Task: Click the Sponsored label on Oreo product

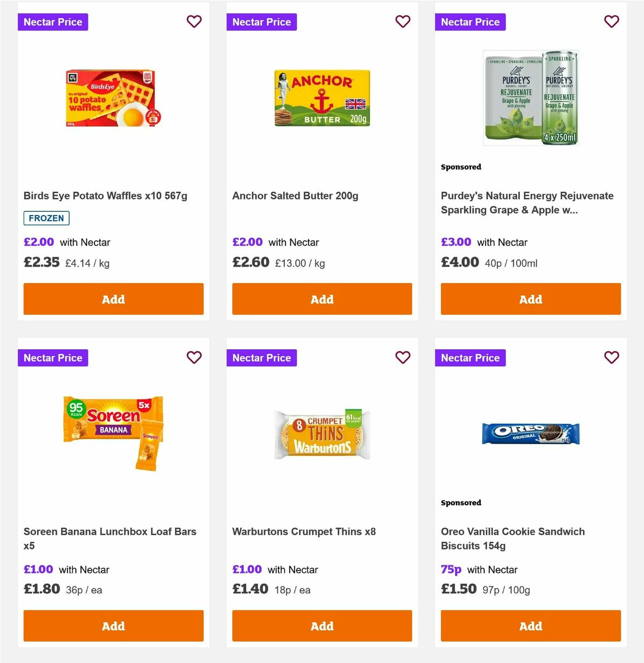Action: [x=460, y=503]
